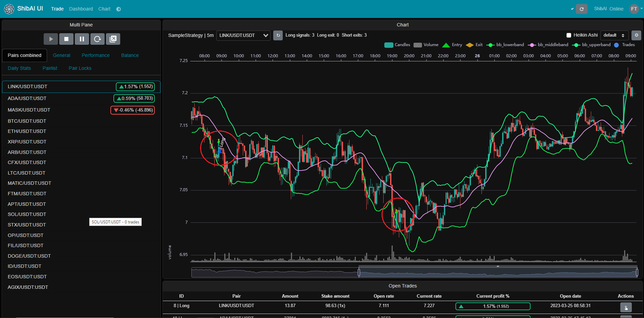Viewport: 644px width, 318px height.
Task: Toggle the auto-refresh checkmark in top bar
Action: tap(572, 9)
